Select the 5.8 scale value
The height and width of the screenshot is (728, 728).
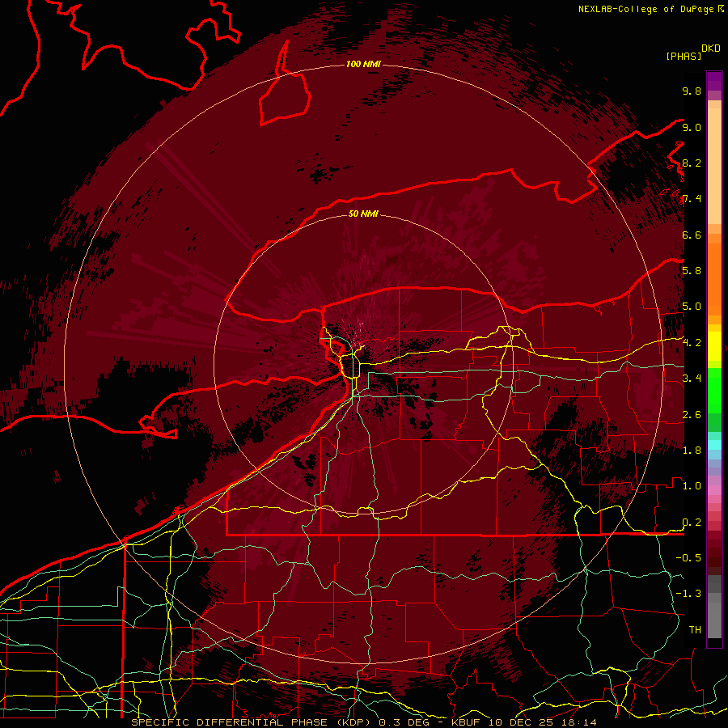coord(692,270)
